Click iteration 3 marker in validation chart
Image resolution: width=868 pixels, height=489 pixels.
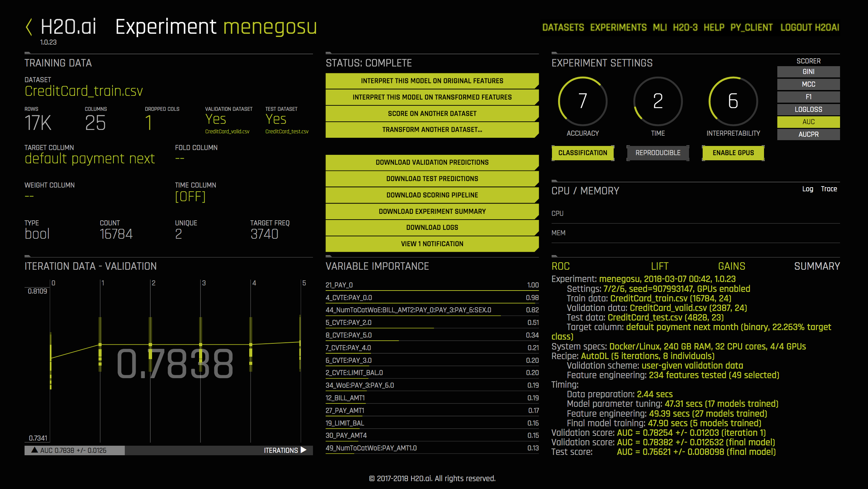tap(201, 344)
